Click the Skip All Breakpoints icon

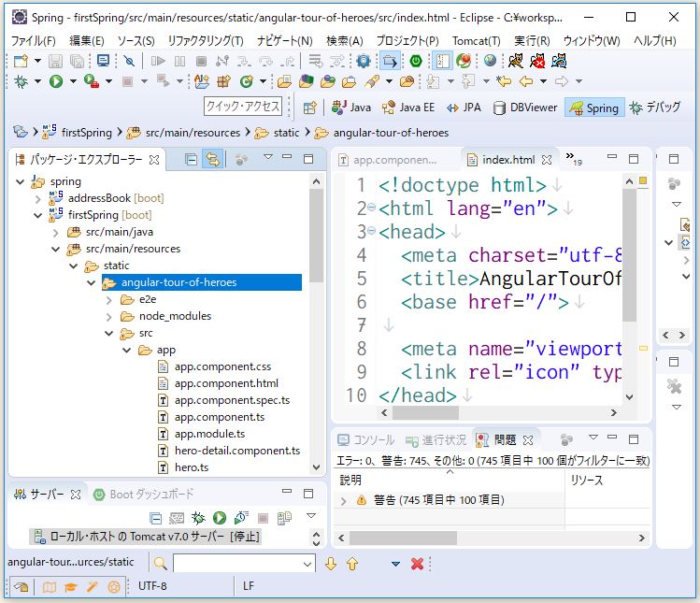130,61
